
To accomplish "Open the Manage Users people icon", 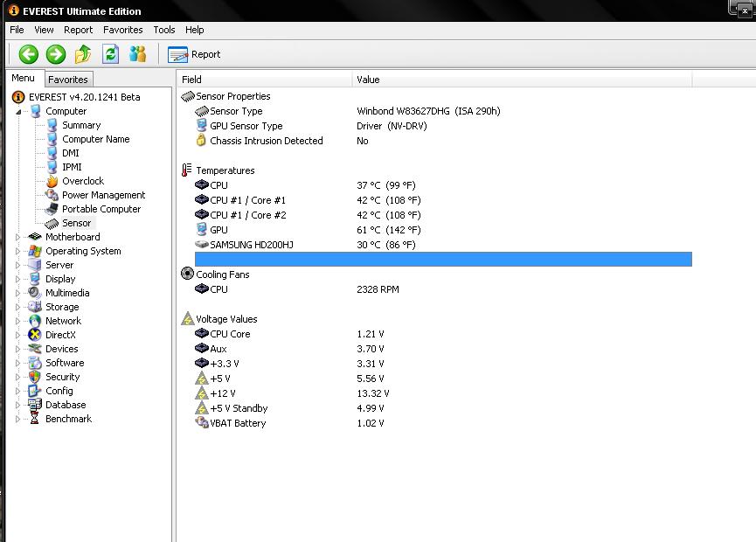I will pos(138,54).
